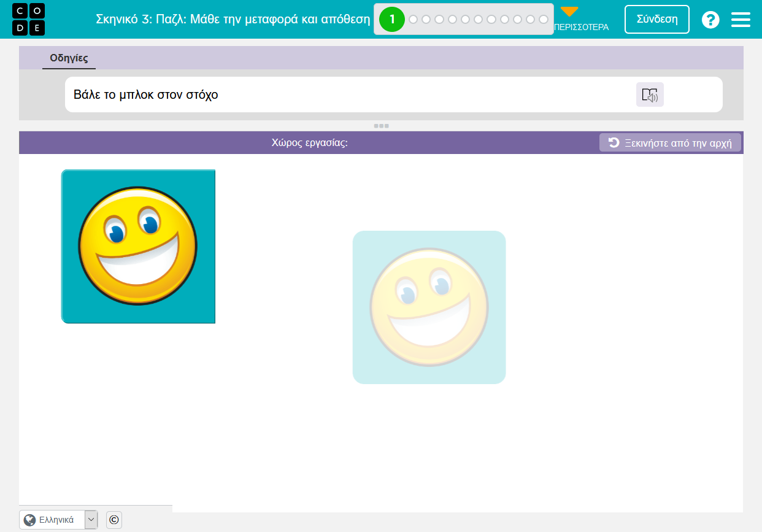Click the copyright icon

click(114, 520)
